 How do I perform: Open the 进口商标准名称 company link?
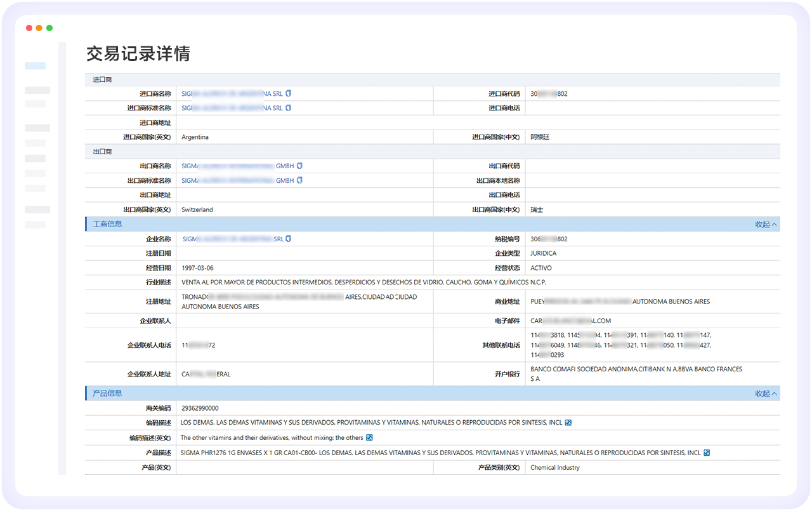tap(232, 109)
